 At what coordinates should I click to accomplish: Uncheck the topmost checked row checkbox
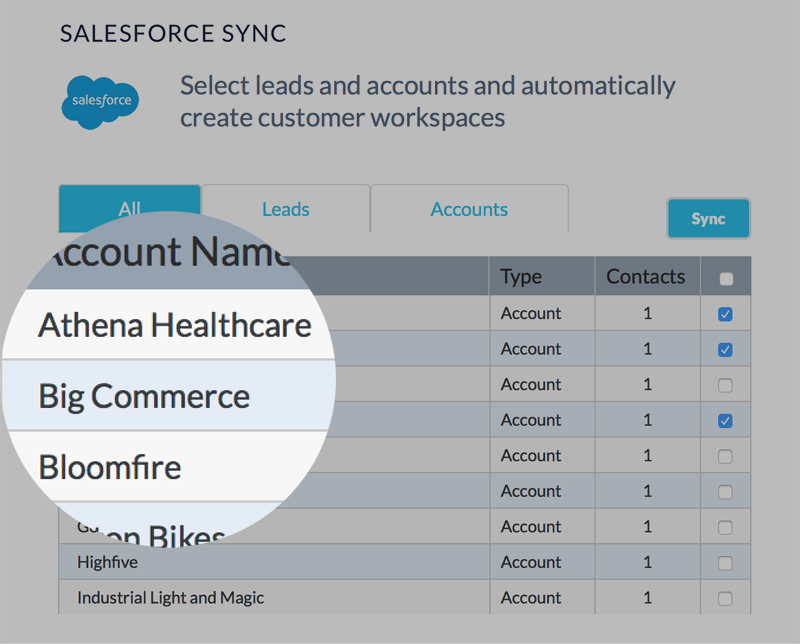[726, 314]
